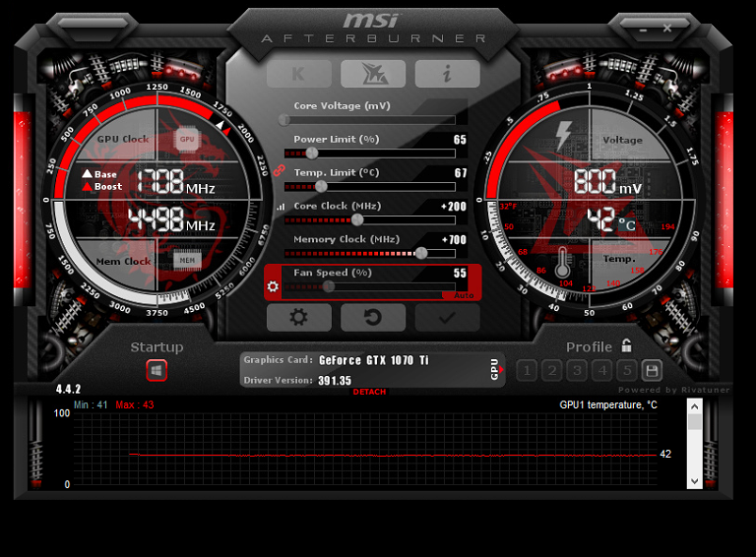Click the Power Limit value 65
756x557 pixels.
click(460, 140)
